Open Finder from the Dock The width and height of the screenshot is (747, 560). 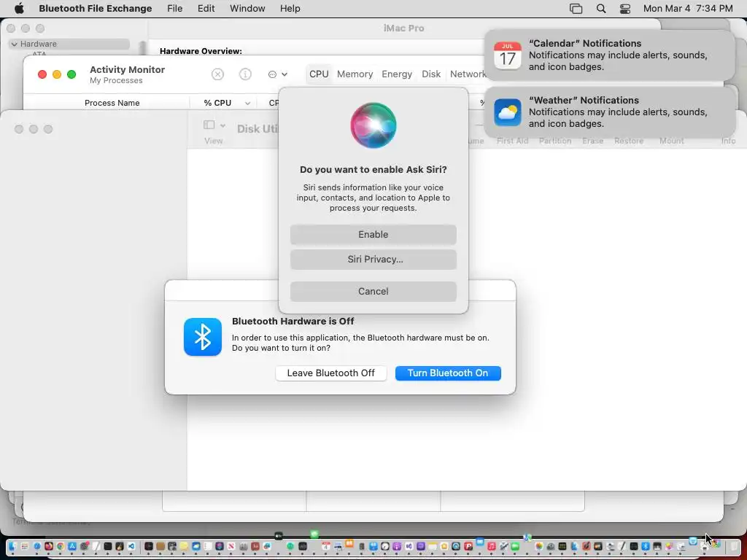pyautogui.click(x=12, y=545)
